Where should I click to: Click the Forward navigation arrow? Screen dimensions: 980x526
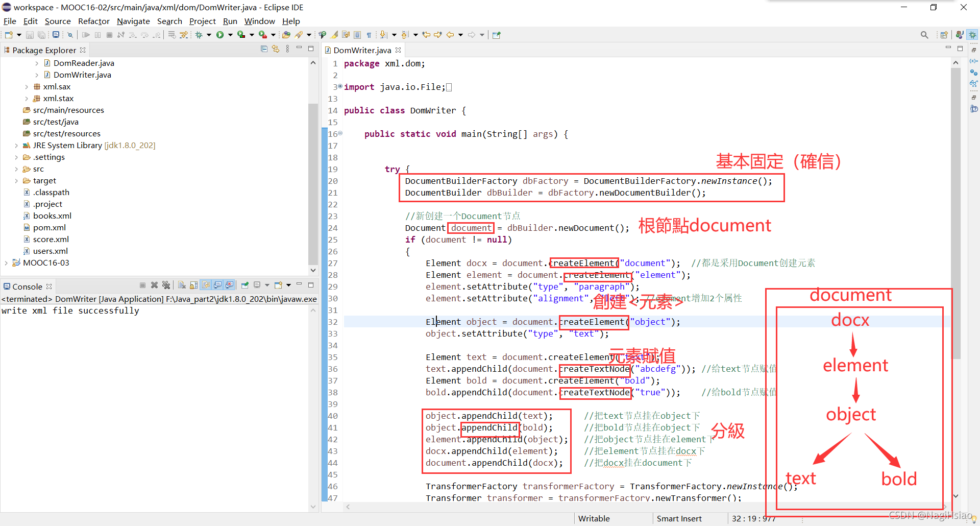point(472,35)
